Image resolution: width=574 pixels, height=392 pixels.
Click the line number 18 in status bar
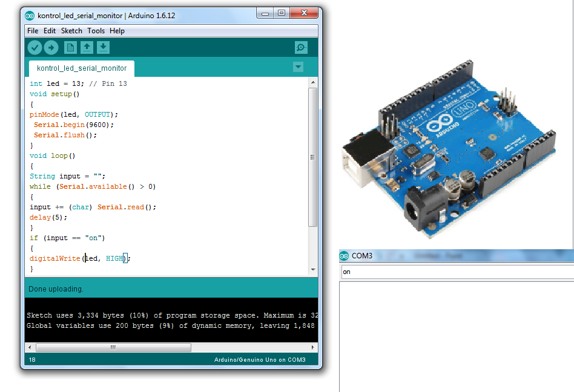point(32,360)
